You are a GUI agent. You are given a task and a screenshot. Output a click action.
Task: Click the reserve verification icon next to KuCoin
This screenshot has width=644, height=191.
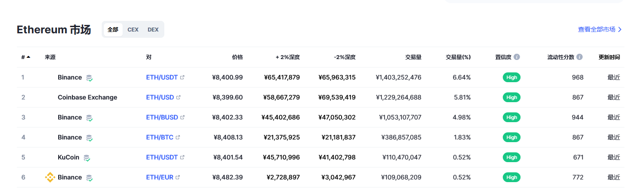[x=87, y=158]
